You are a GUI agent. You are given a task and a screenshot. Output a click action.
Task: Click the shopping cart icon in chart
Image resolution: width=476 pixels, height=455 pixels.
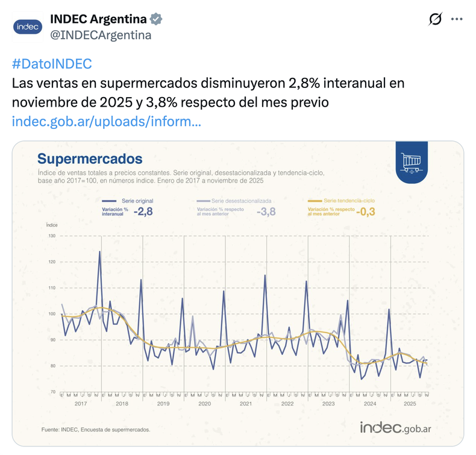[412, 162]
